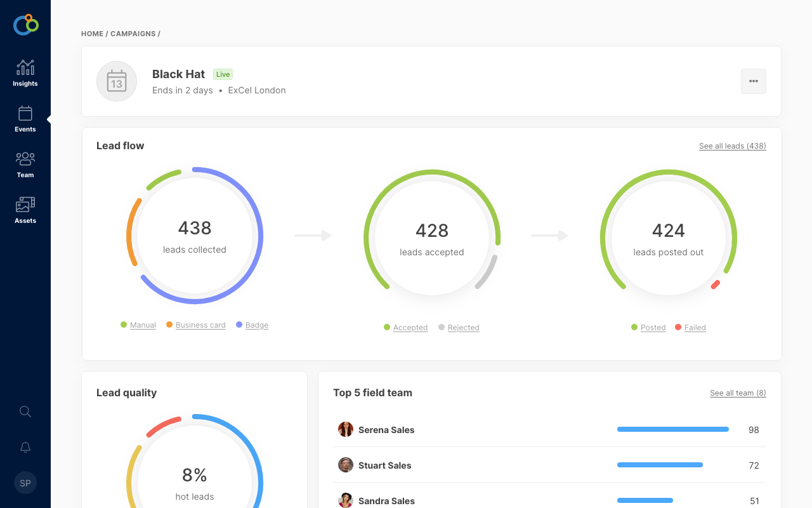The height and width of the screenshot is (508, 812).
Task: Click Stuart Sales avatar photo
Action: [346, 465]
